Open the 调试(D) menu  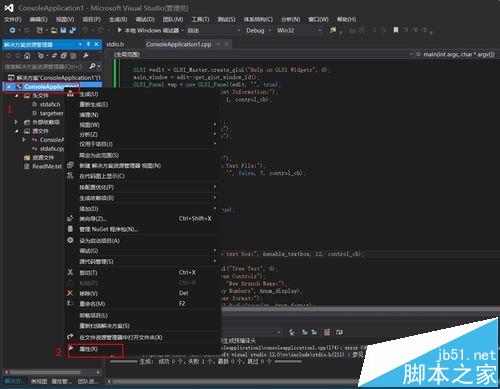point(145,20)
